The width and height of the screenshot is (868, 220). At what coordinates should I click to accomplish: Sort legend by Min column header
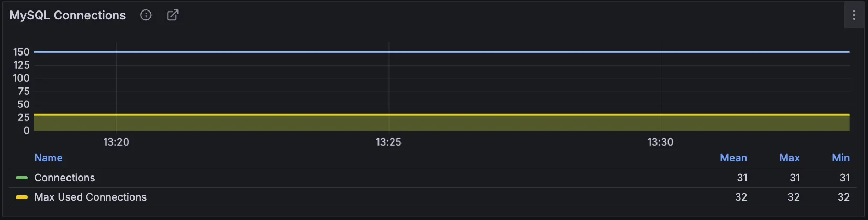[841, 158]
